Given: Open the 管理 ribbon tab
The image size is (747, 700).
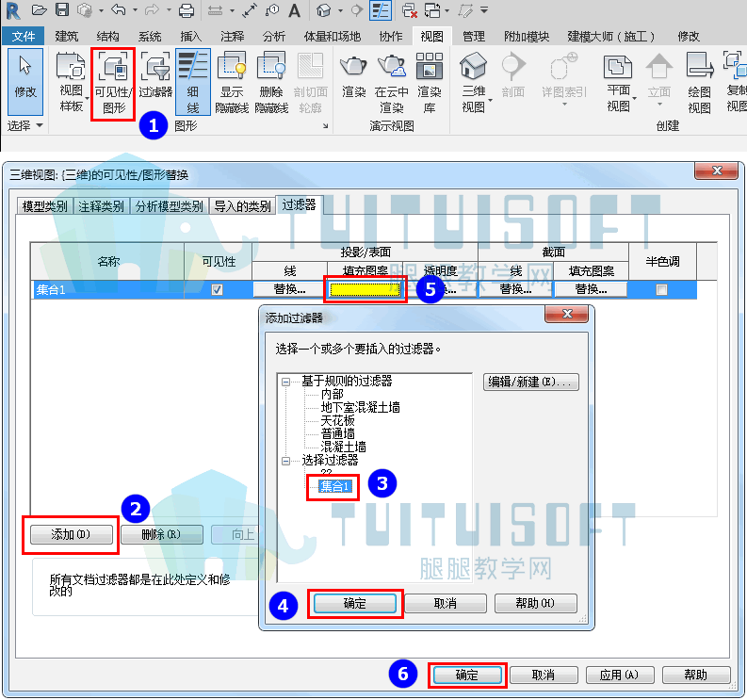Looking at the screenshot, I should (474, 36).
